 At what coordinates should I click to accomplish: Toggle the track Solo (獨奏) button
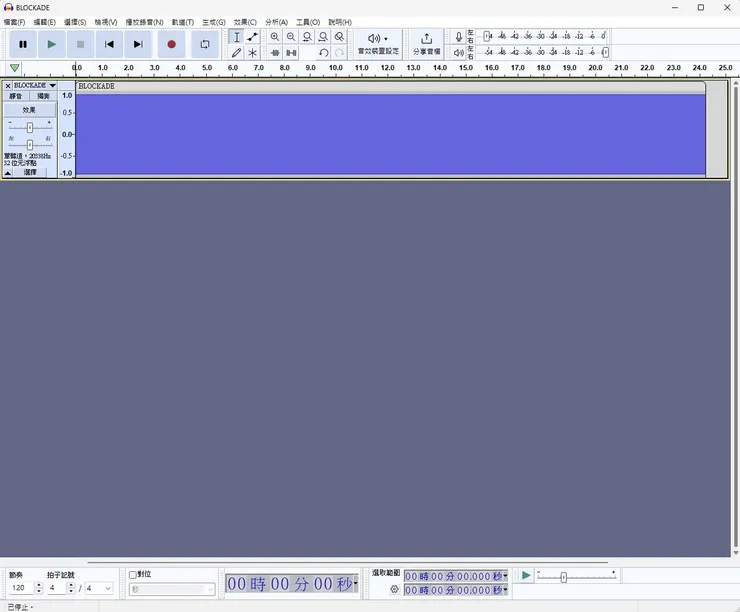click(x=43, y=96)
